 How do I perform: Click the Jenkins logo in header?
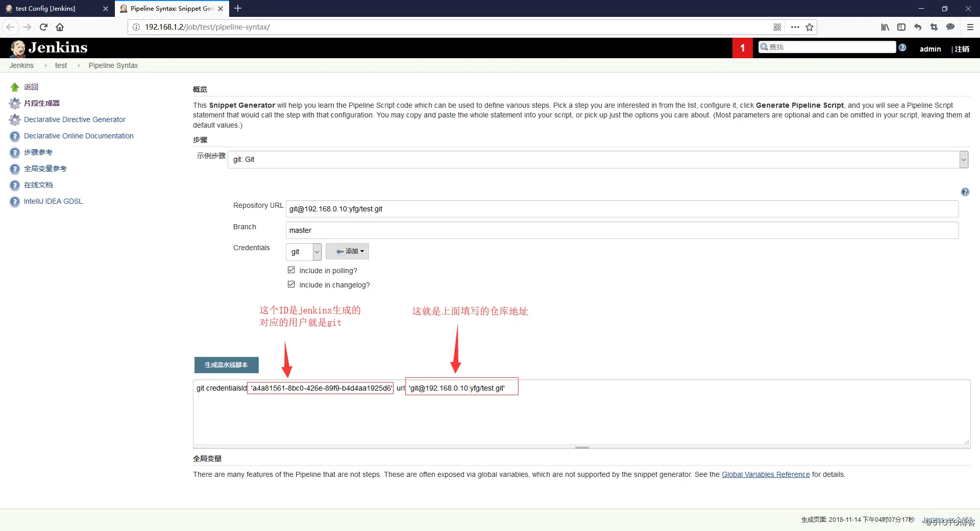pos(49,48)
